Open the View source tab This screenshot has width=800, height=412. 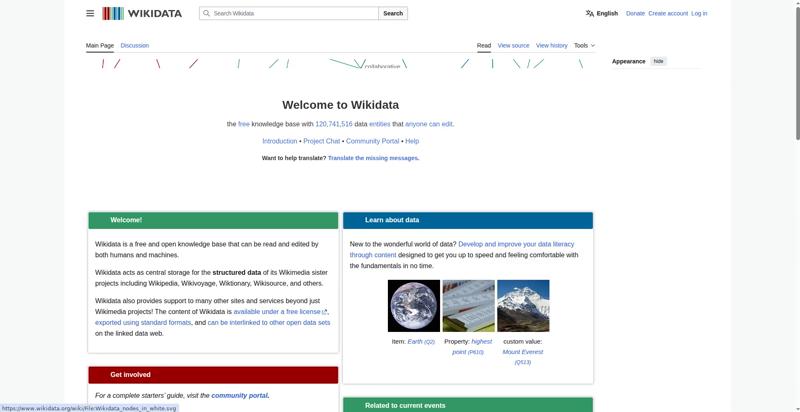pyautogui.click(x=513, y=45)
